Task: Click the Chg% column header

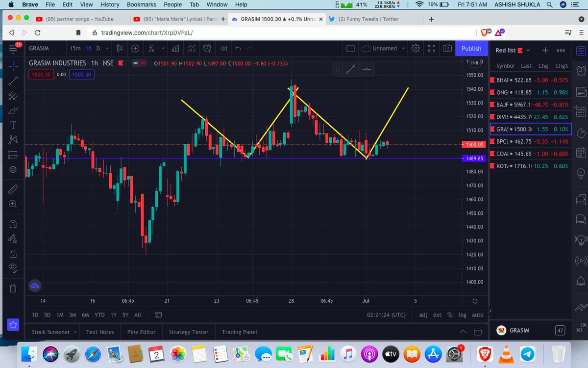Action: 562,66
